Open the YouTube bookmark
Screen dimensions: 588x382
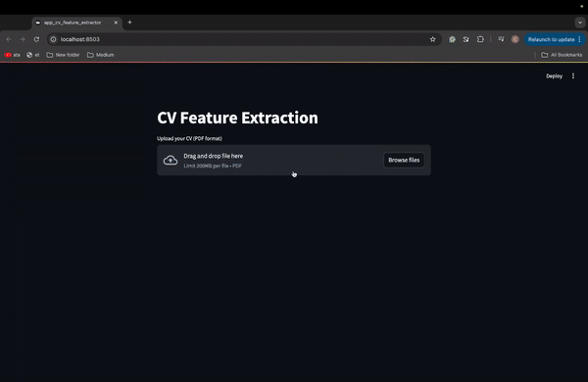pos(12,55)
